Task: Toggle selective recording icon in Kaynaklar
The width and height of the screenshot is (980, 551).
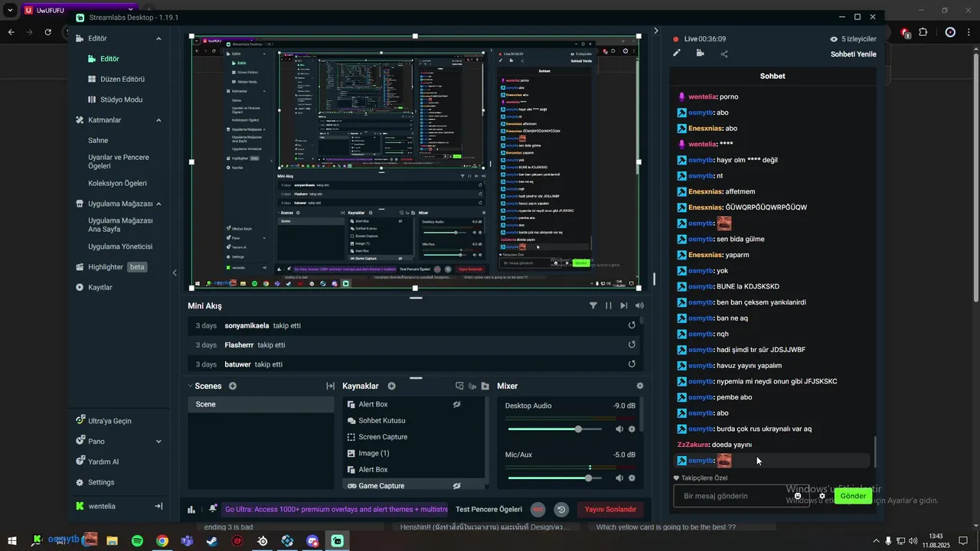Action: click(472, 386)
